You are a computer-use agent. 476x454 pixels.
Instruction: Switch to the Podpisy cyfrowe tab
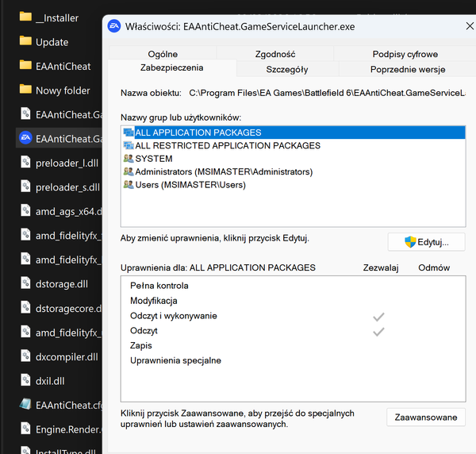pos(405,54)
